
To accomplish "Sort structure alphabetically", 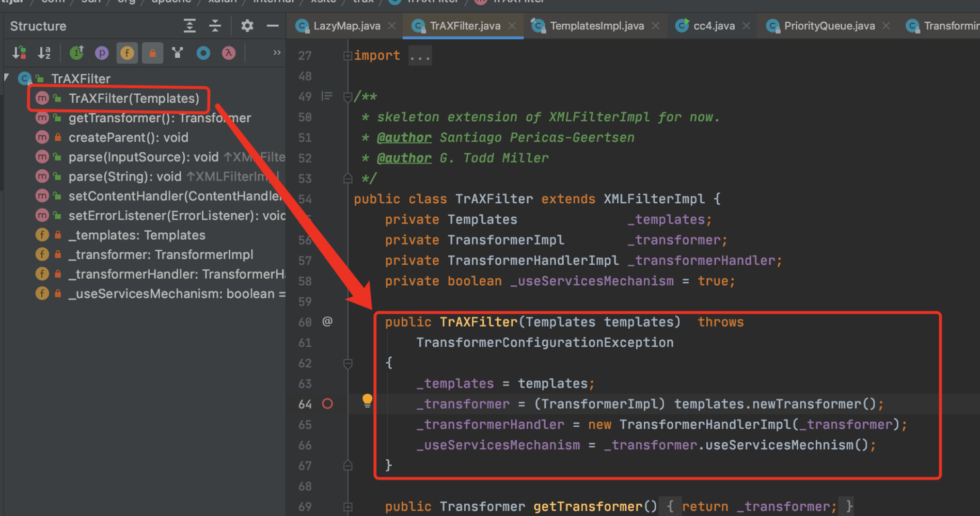I will (44, 53).
